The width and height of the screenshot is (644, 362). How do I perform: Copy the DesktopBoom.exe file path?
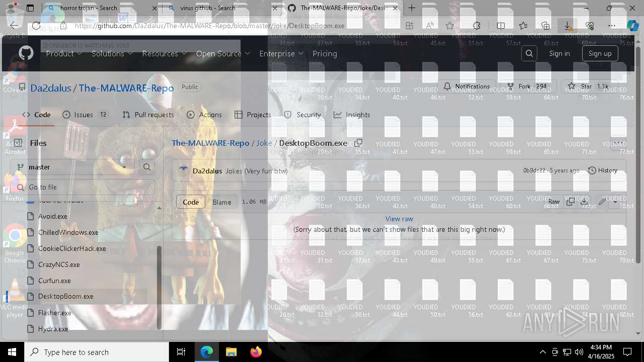[358, 143]
